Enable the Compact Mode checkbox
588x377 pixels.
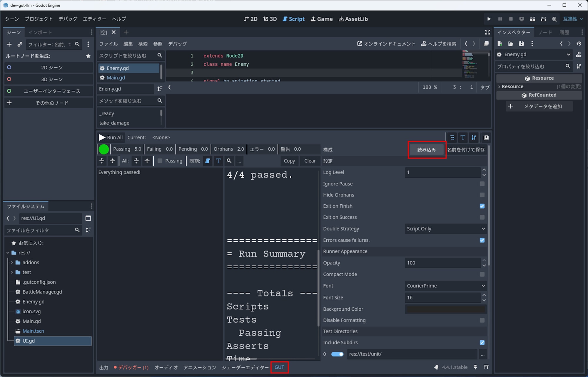pos(482,274)
